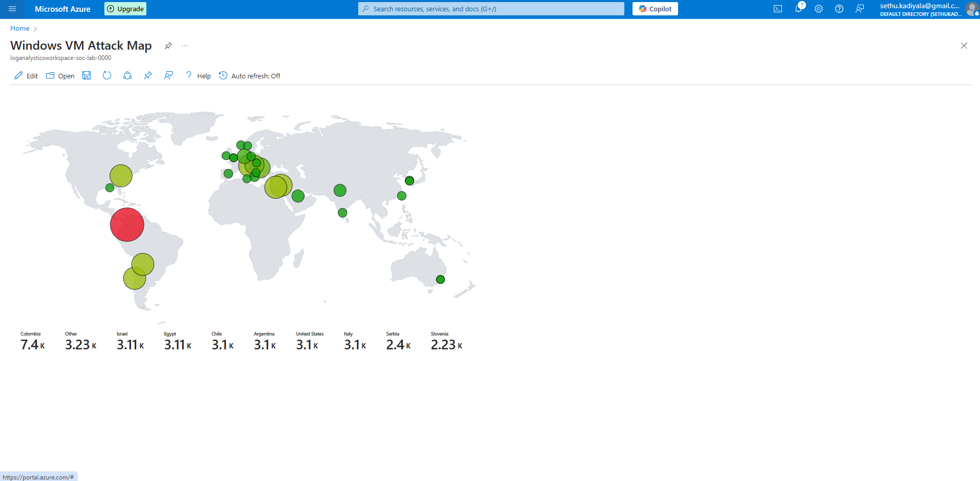980x481 pixels.
Task: Click the Upgrade button
Action: (x=125, y=9)
